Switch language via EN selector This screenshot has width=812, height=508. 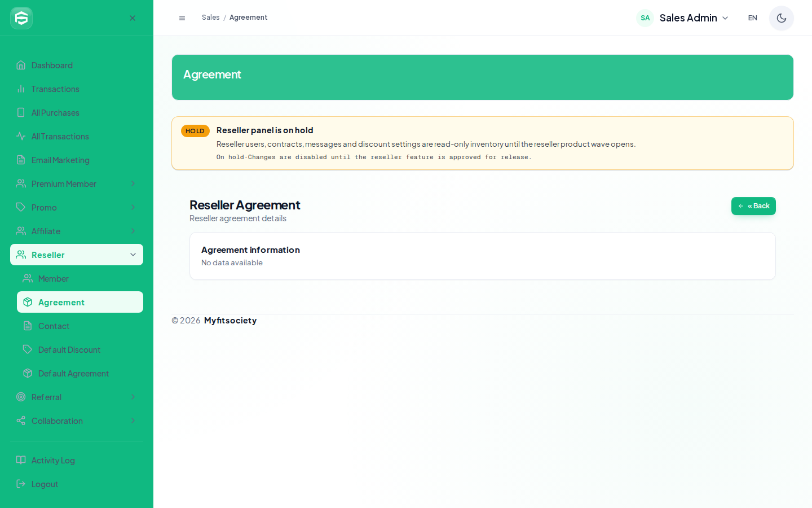coord(752,18)
